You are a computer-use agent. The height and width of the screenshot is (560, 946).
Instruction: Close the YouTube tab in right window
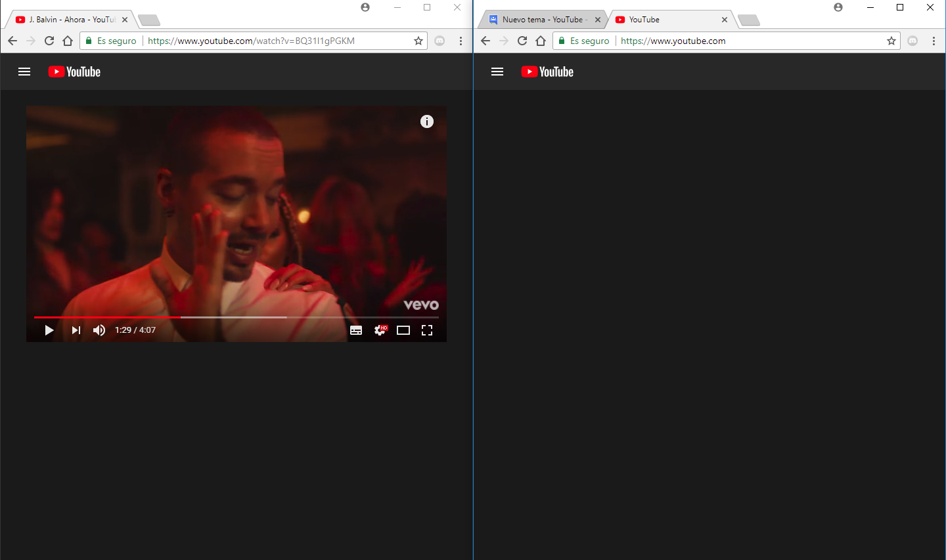[x=725, y=20]
